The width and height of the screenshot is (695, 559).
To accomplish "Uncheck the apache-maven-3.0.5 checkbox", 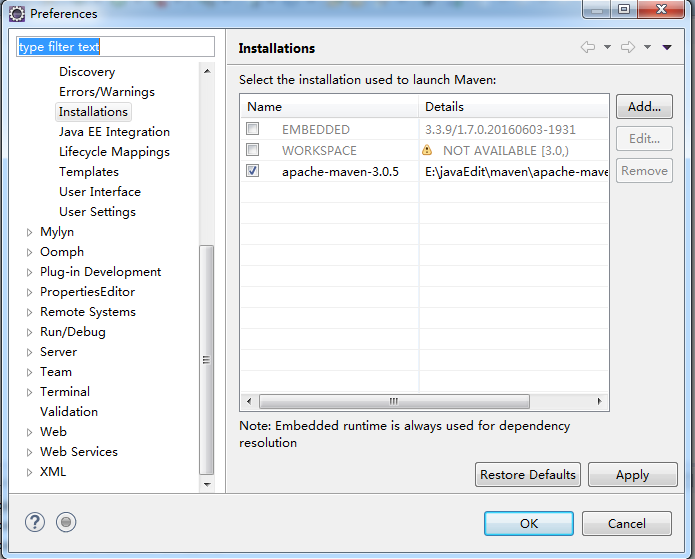I will [253, 171].
